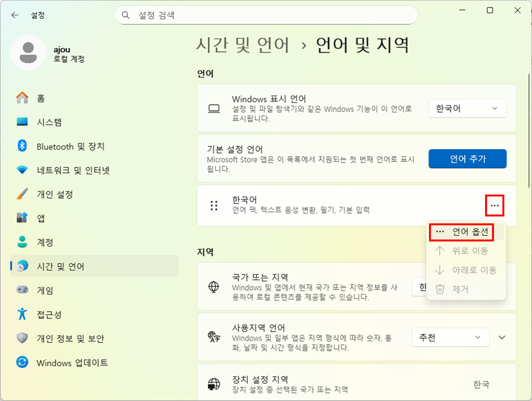
Task: Click the three-dot button for 한국어
Action: (x=495, y=206)
